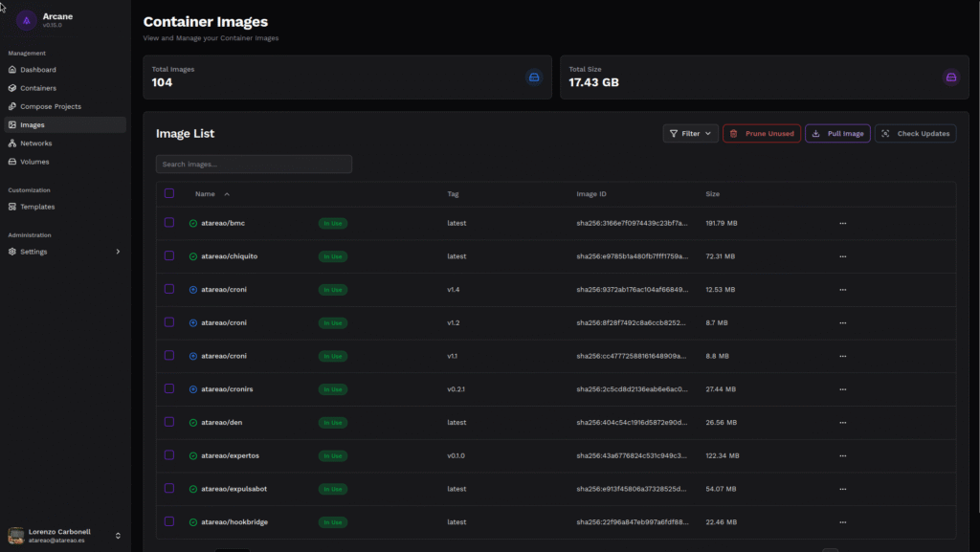Open three-dot actions menu for atareao/expertos
The width and height of the screenshot is (980, 552).
click(x=842, y=455)
